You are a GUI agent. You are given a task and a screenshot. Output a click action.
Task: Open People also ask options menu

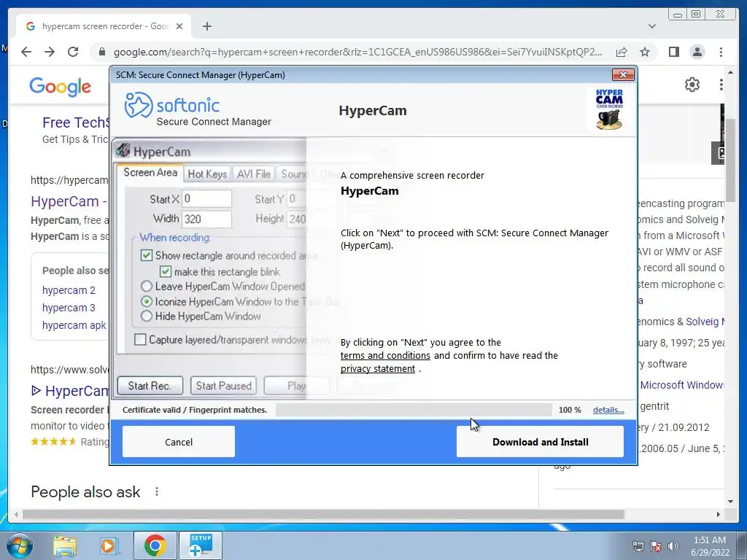coord(157,491)
